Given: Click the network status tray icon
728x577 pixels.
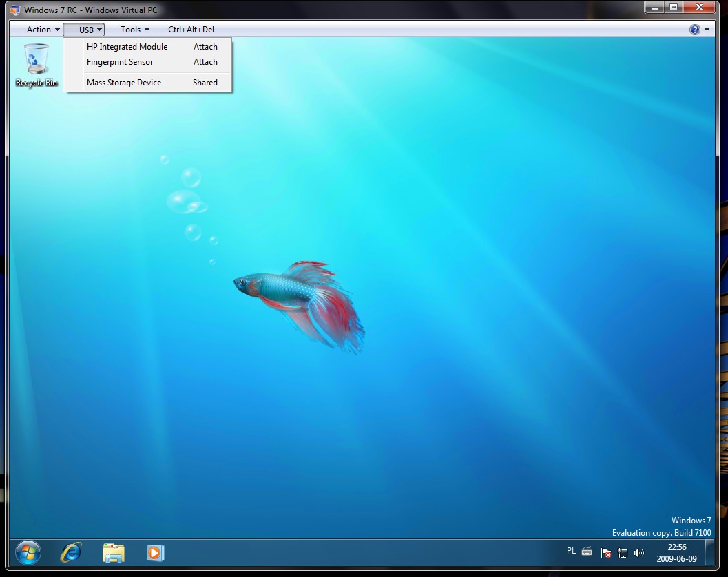Looking at the screenshot, I should (x=622, y=552).
